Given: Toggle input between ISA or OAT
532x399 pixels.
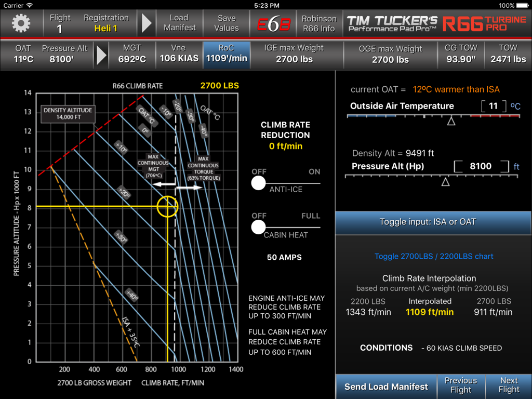Looking at the screenshot, I should (427, 221).
